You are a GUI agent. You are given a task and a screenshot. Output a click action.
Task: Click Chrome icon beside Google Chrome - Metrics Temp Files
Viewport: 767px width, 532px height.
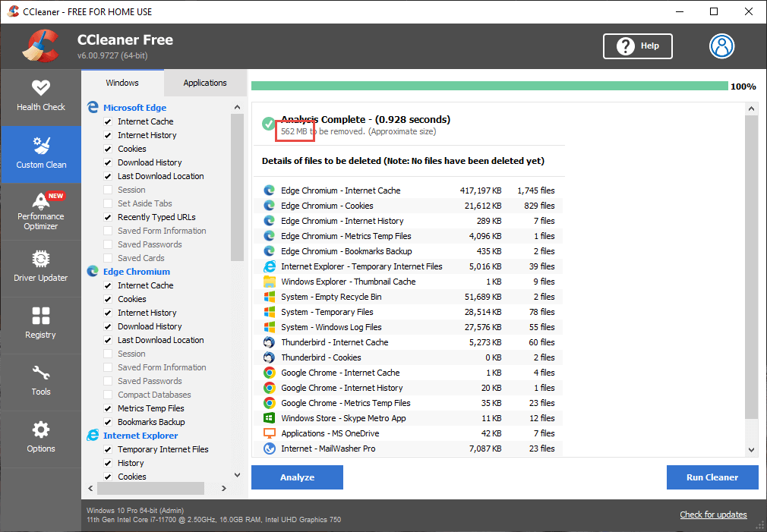tap(269, 403)
